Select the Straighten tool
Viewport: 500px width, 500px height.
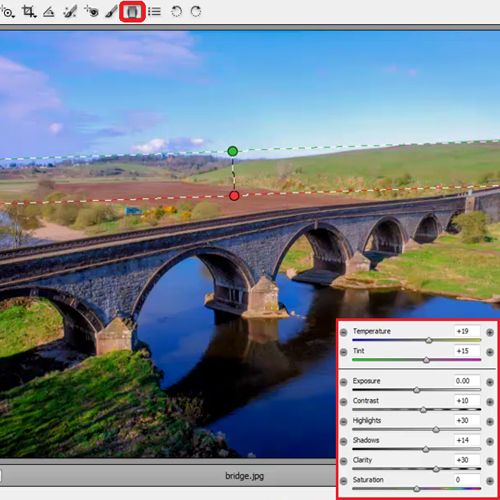coord(49,12)
